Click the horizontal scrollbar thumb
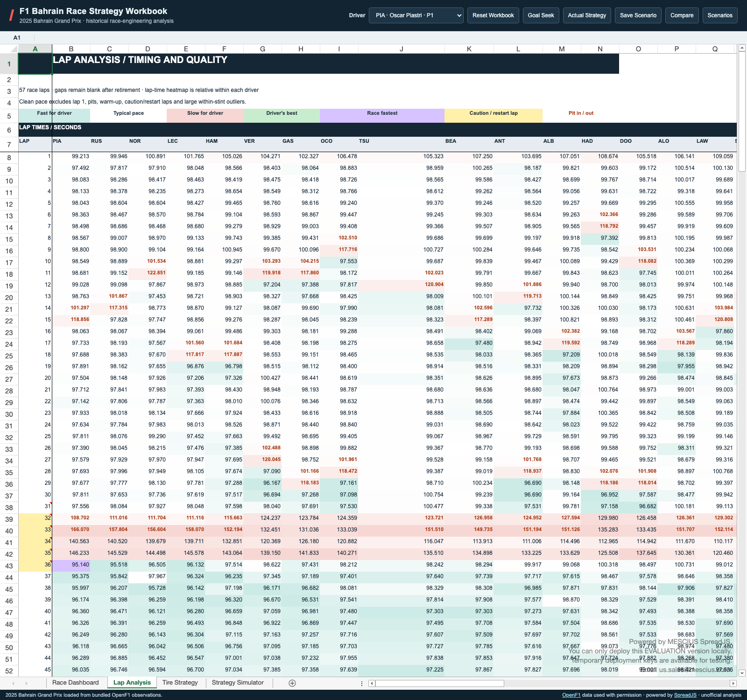The image size is (747, 700). point(439,683)
